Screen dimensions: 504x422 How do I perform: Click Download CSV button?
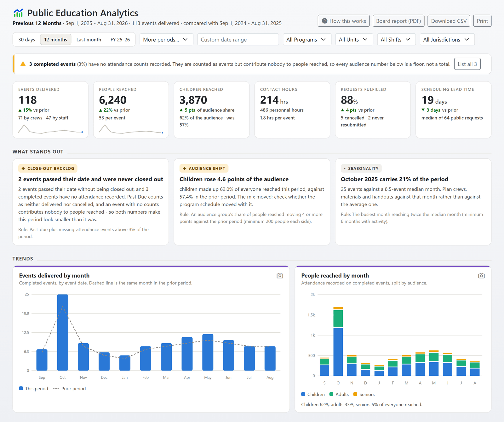[449, 21]
